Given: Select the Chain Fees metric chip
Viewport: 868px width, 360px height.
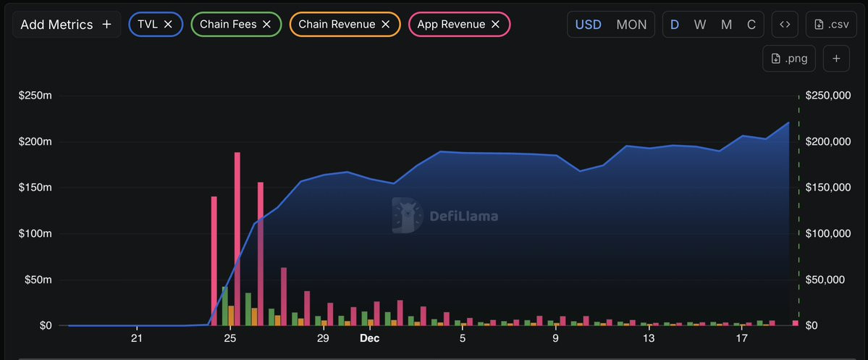Looking at the screenshot, I should click(x=237, y=25).
